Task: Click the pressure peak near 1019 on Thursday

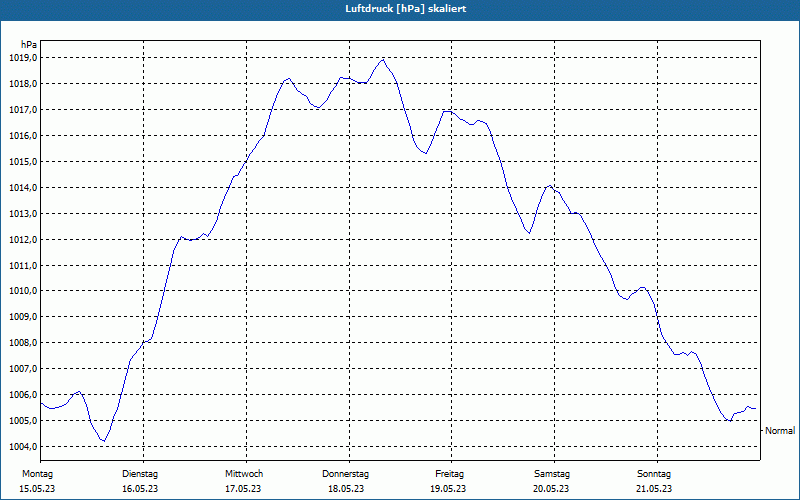Action: point(383,60)
